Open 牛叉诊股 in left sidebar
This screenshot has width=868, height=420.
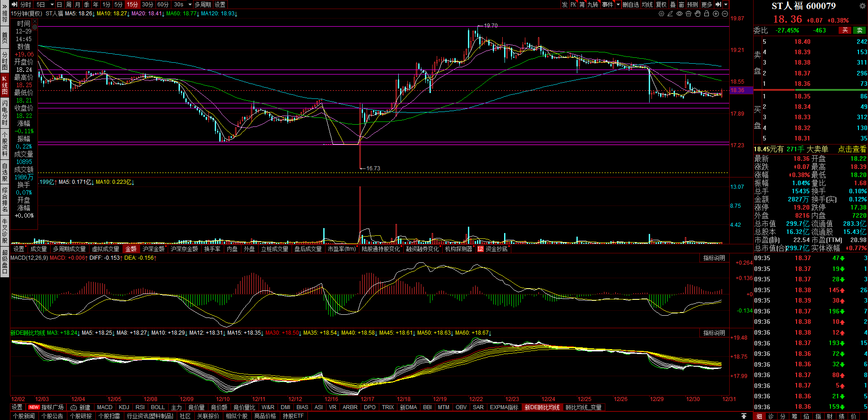[x=5, y=231]
